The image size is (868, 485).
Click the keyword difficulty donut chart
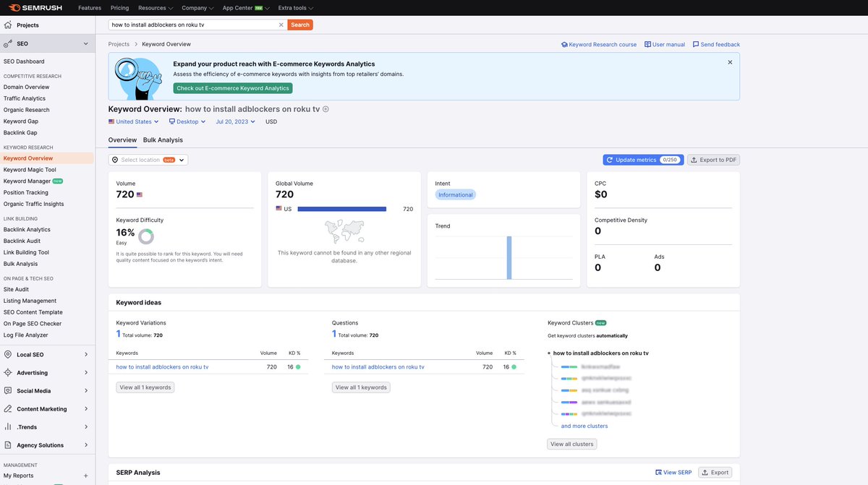tap(146, 236)
